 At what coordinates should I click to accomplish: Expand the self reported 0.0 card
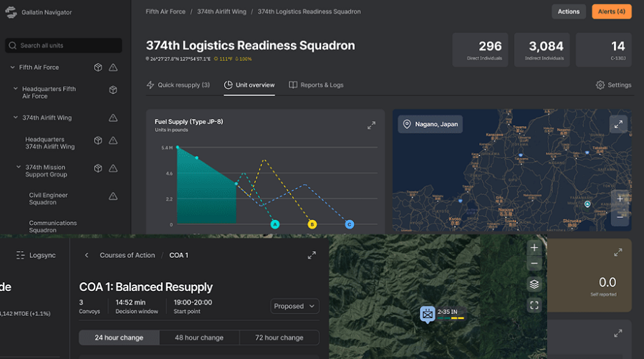point(617,252)
